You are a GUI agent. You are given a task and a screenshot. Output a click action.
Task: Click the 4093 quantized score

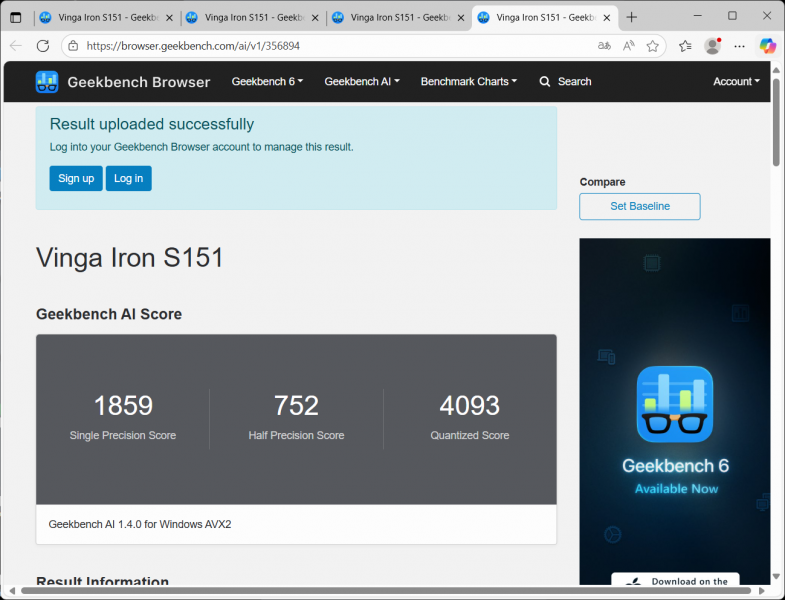click(x=470, y=405)
